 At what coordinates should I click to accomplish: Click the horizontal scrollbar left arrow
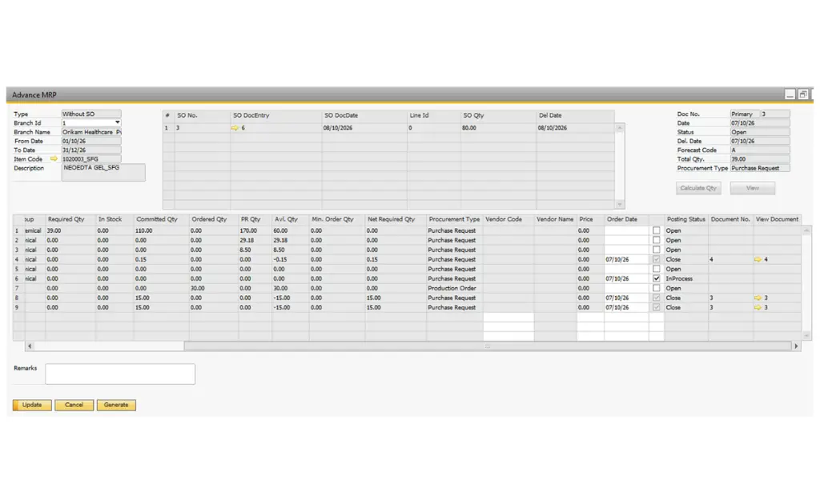pyautogui.click(x=30, y=346)
